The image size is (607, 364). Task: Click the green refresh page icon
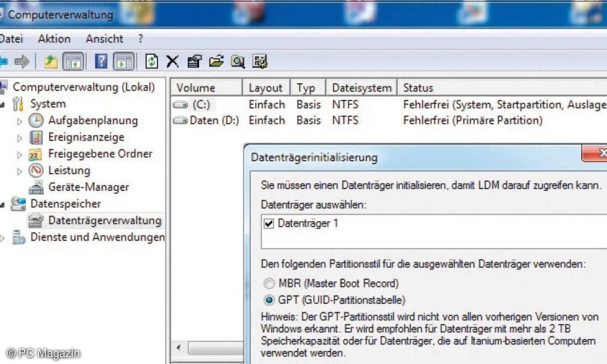point(151,62)
